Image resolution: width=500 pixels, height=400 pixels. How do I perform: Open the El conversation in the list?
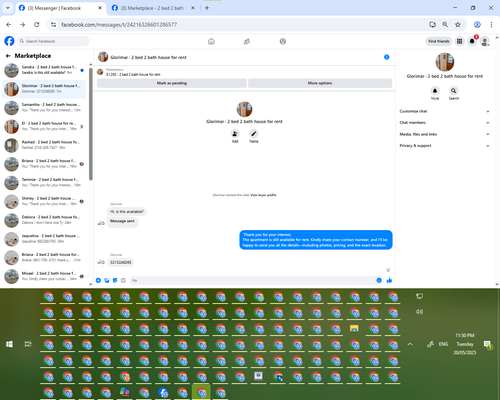(x=44, y=126)
